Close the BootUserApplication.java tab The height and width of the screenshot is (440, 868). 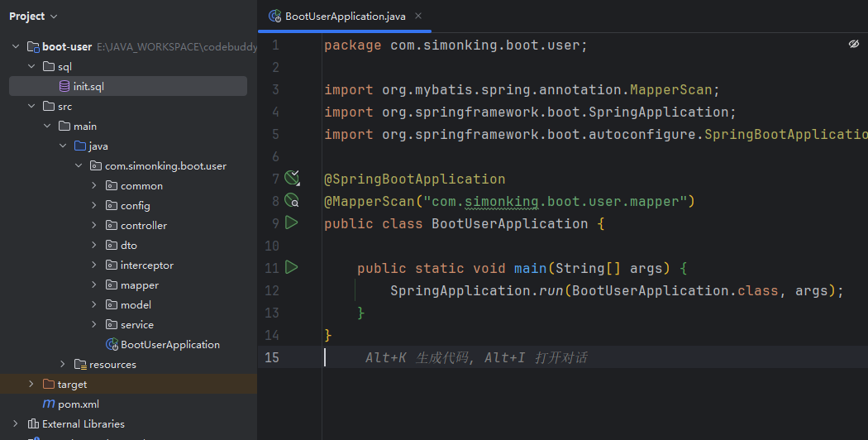(x=418, y=16)
